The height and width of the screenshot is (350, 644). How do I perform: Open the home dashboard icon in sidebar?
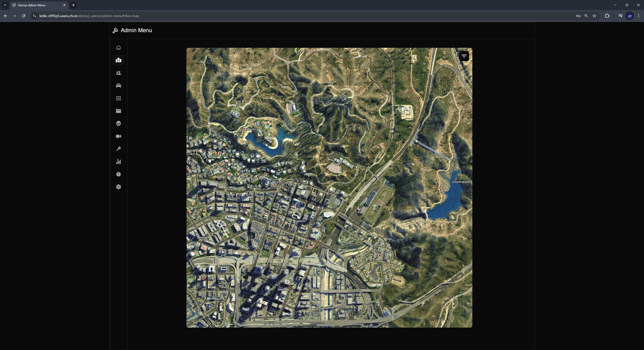click(x=118, y=48)
